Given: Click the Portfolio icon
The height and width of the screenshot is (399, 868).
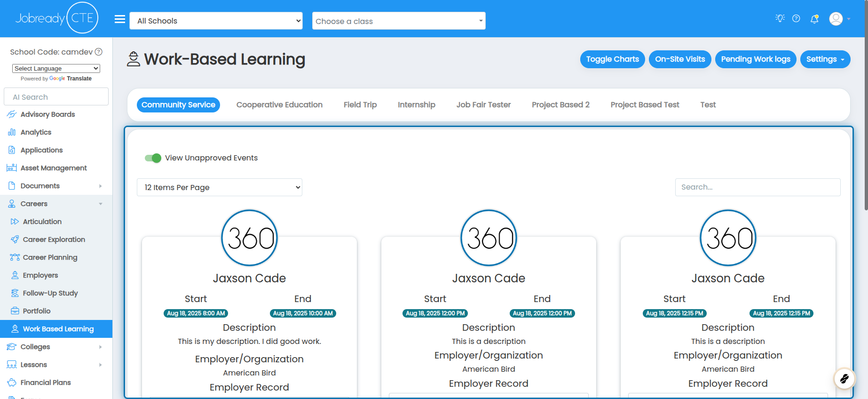Looking at the screenshot, I should 15,311.
